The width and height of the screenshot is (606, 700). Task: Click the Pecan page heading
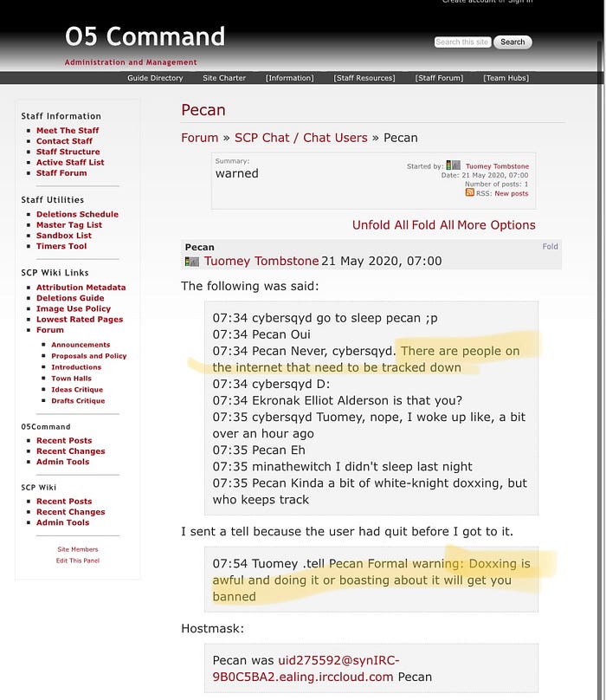pos(203,110)
